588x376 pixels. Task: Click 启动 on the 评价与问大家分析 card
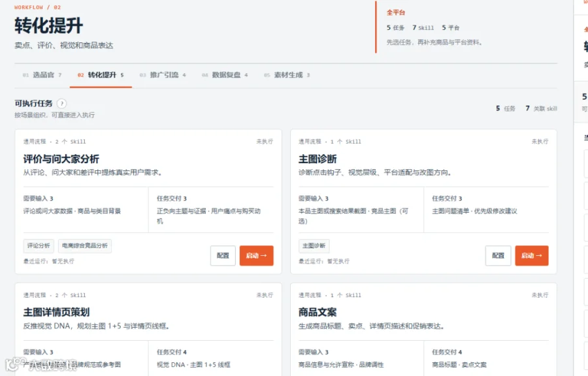click(257, 255)
